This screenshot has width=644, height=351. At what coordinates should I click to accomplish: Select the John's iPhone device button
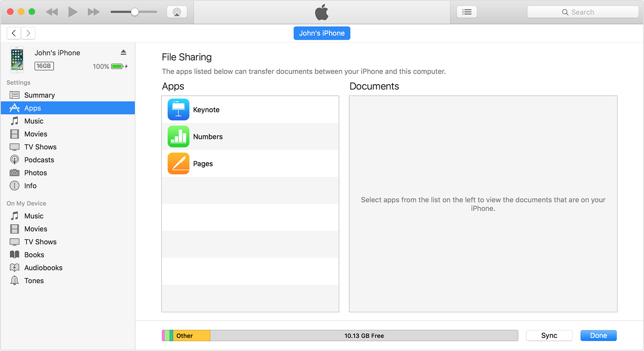point(322,33)
